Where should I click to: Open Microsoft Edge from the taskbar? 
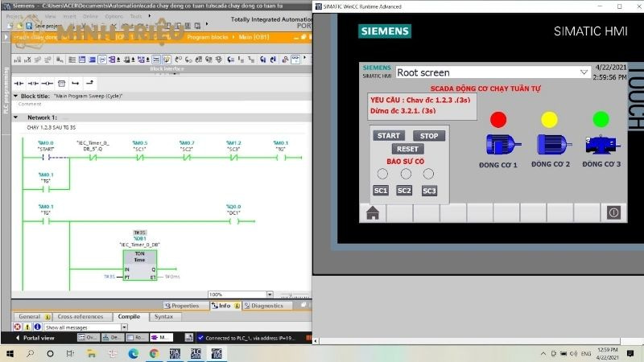134,353
